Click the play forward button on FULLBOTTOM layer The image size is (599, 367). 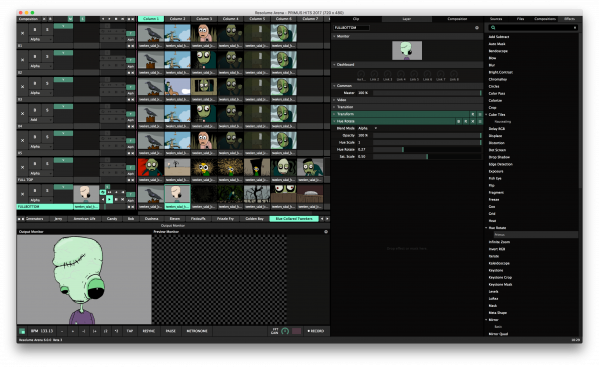coord(110,199)
